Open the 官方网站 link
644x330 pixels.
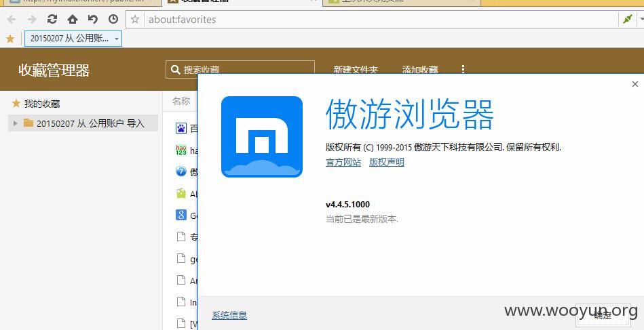coord(343,163)
